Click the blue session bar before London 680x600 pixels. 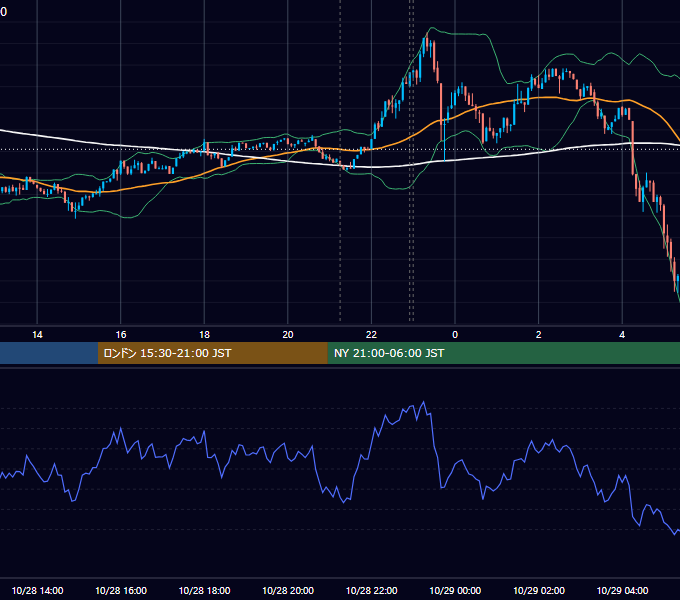[49, 353]
